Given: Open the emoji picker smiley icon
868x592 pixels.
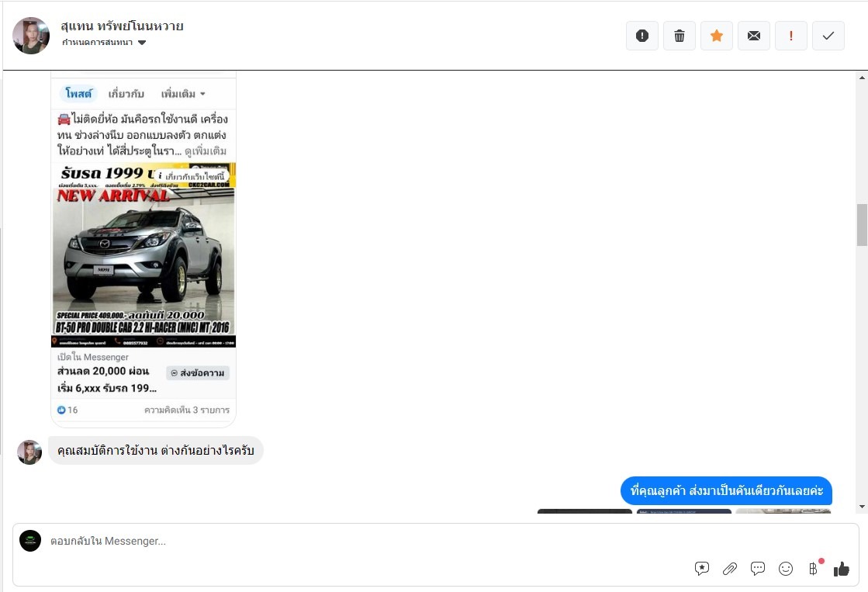Looking at the screenshot, I should tap(786, 569).
